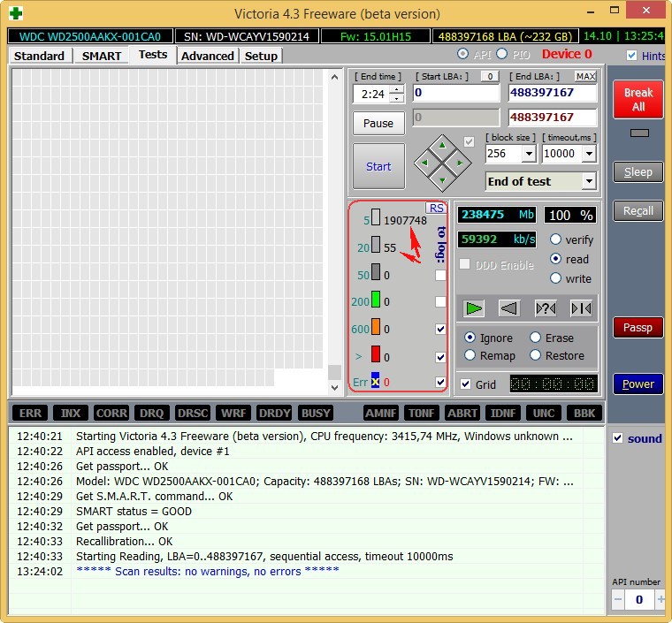Click the rewind backward arrow icon

(509, 308)
